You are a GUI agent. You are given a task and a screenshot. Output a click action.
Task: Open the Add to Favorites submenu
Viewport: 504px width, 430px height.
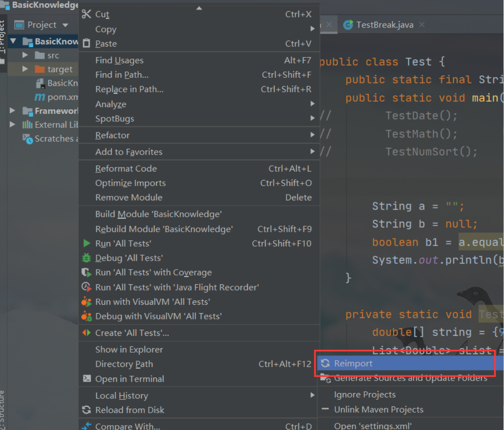tap(199, 151)
